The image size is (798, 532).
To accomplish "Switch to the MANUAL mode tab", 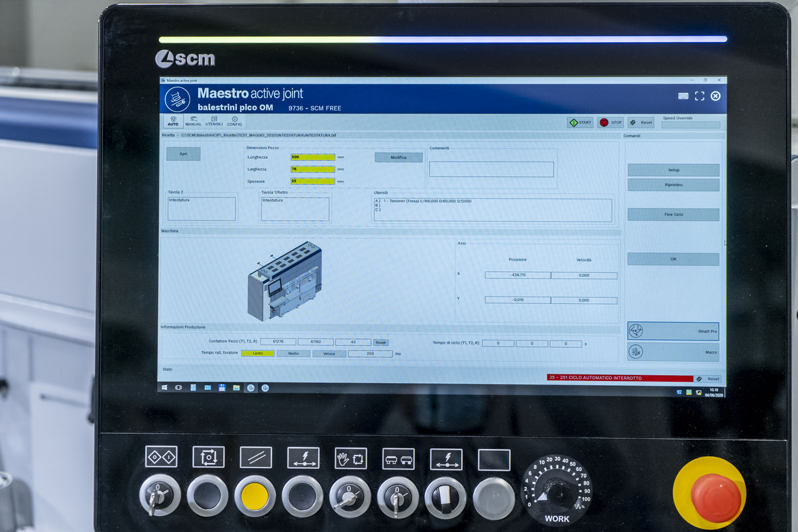I will 194,121.
